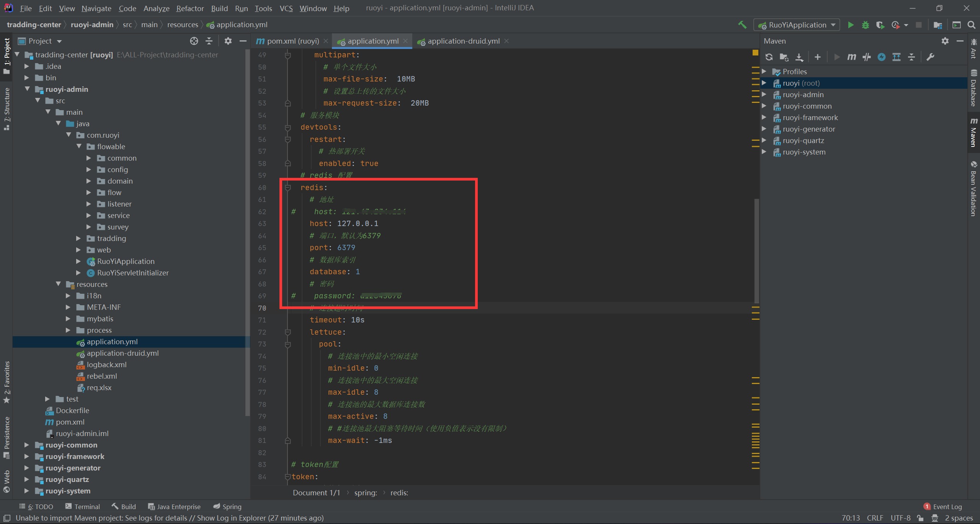Switch to application-druid.yml tab
Viewport: 980px width, 524px height.
(x=463, y=41)
